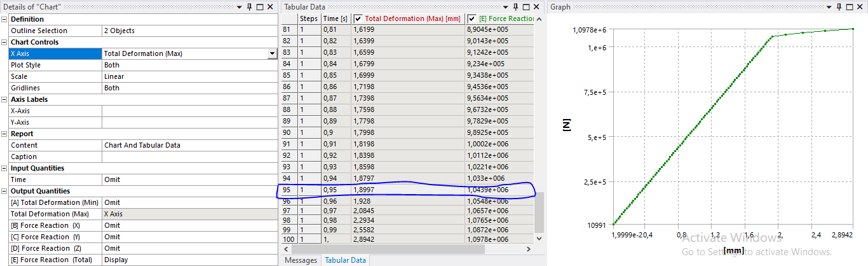Collapse the Chart Controls section
The height and width of the screenshot is (266, 868).
coord(4,42)
